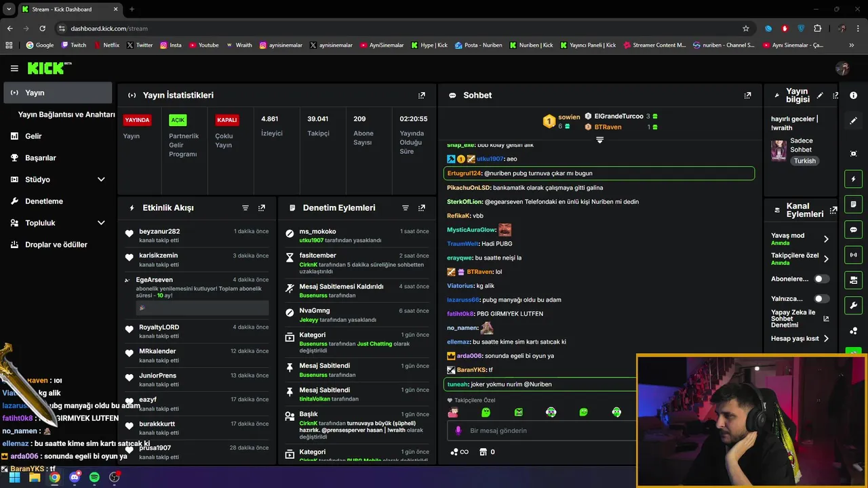Open the tab search dropdown at the browser's top left

tap(9, 9)
